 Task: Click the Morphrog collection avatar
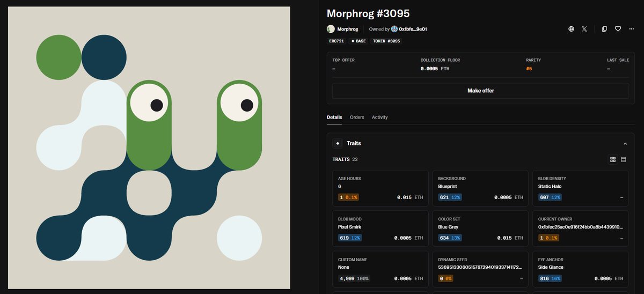click(331, 29)
